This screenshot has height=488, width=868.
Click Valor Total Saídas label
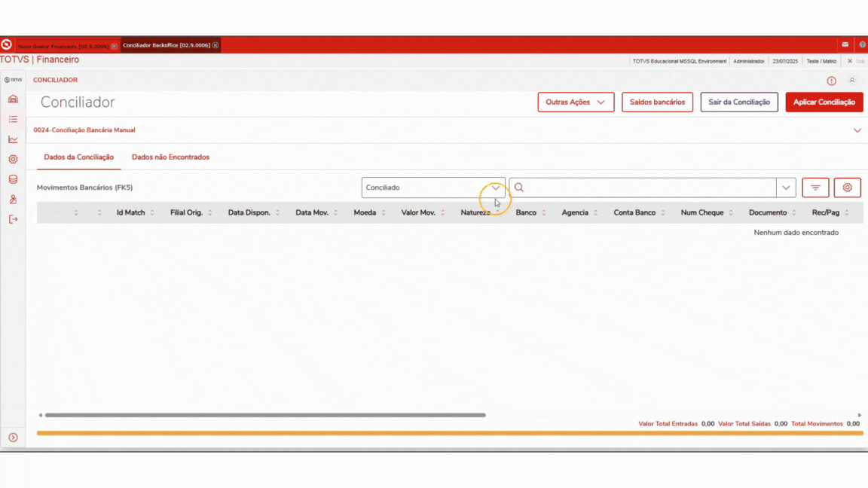744,424
